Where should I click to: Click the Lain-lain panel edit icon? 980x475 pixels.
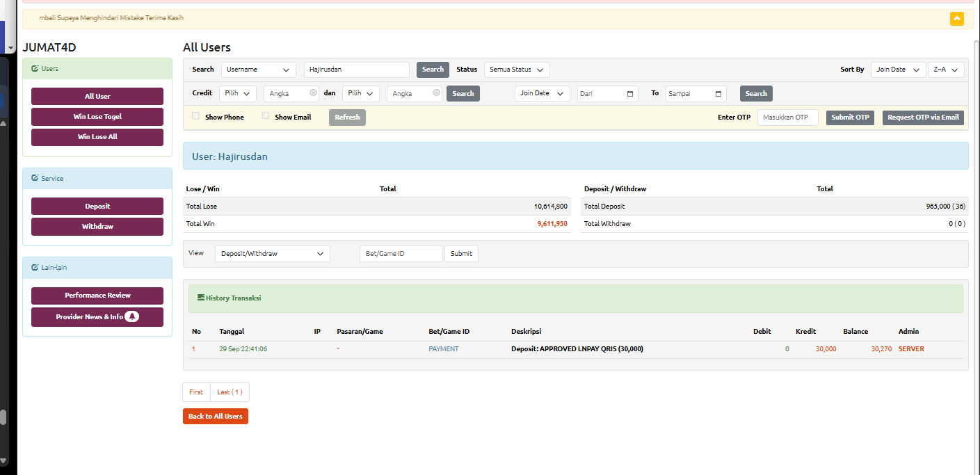[35, 268]
